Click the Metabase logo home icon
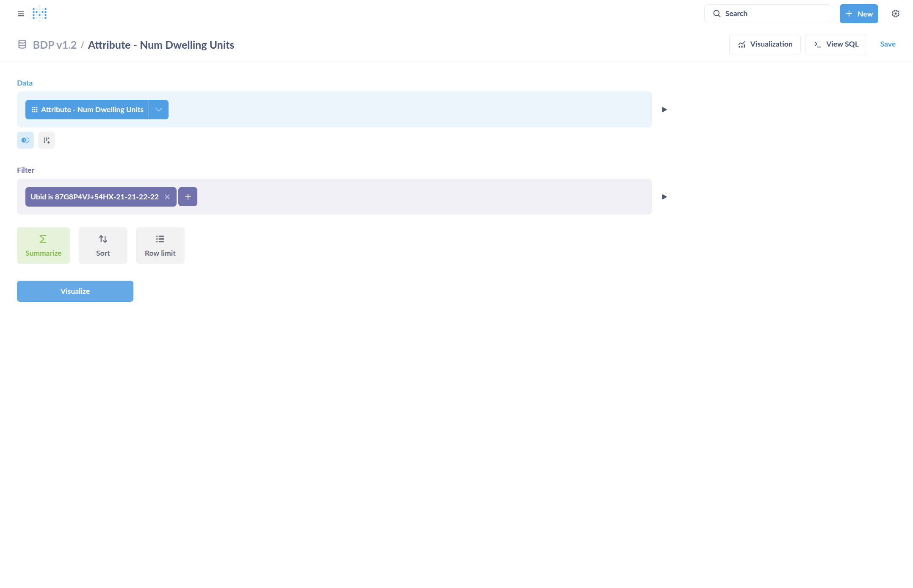The image size is (913, 588). [39, 14]
